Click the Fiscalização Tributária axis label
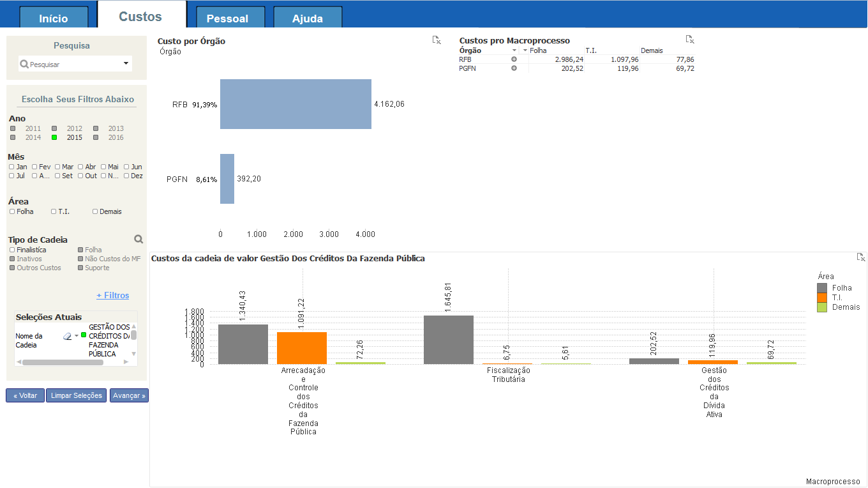This screenshot has width=868, height=488. coord(509,375)
